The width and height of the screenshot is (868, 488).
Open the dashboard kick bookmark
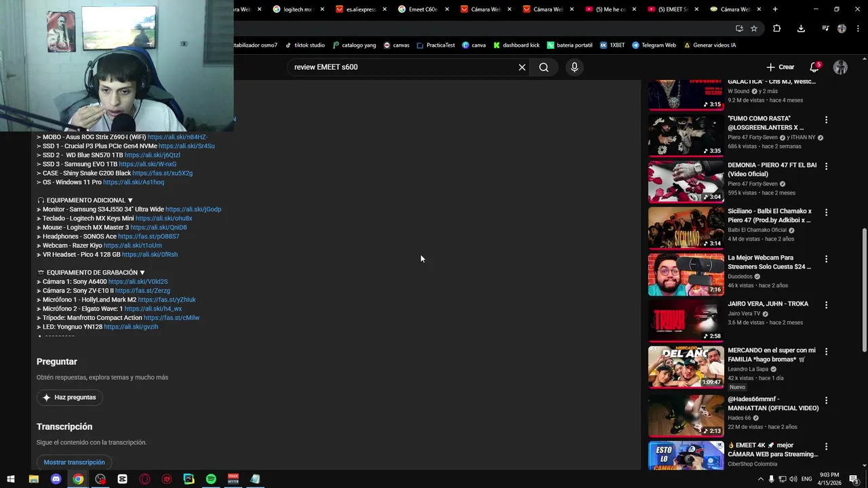516,45
